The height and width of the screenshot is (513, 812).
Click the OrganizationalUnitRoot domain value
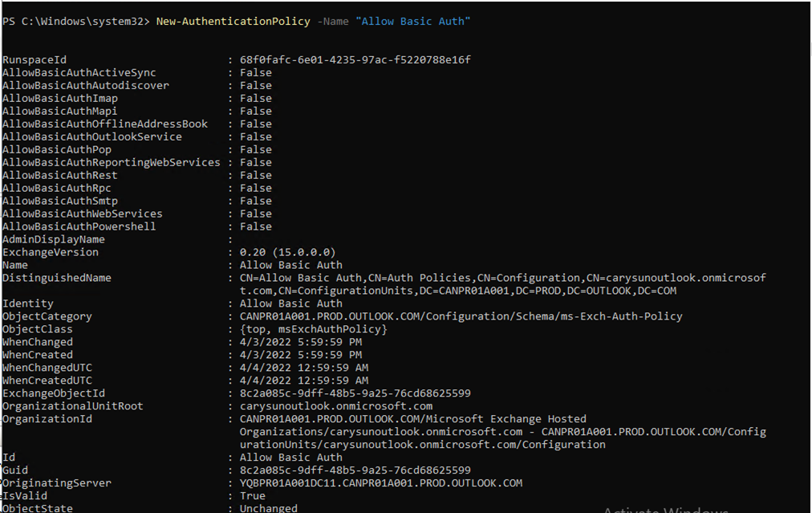click(x=335, y=407)
